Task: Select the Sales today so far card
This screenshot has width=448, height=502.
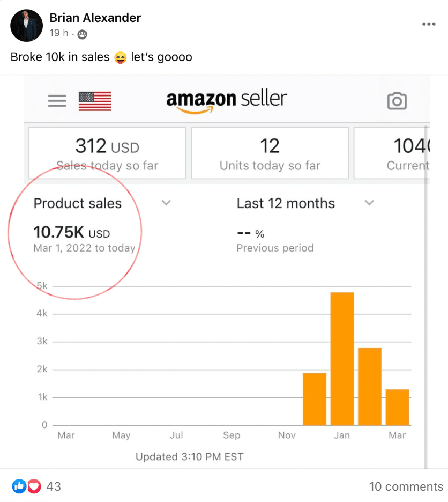Action: pos(107,153)
